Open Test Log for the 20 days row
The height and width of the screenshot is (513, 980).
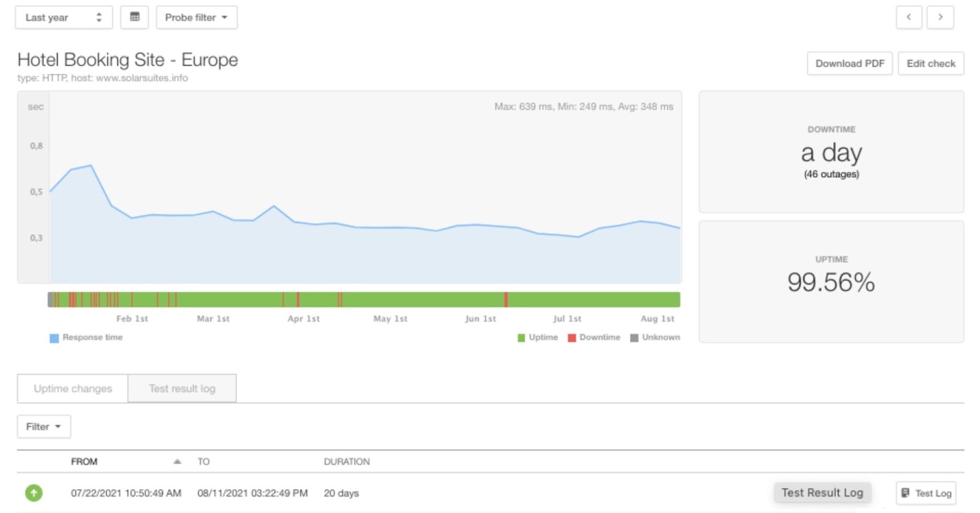pos(926,493)
